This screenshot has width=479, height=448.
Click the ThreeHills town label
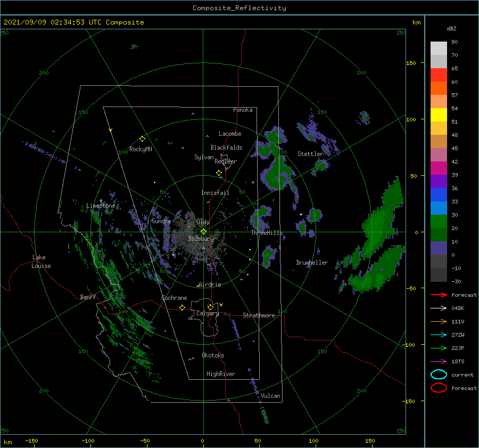(267, 233)
